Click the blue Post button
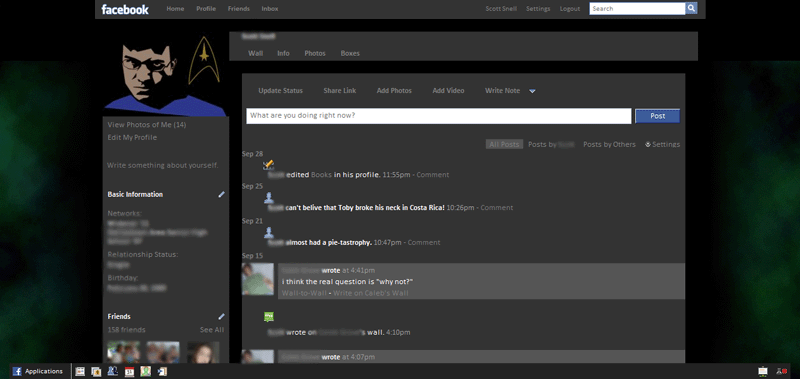Image resolution: width=800 pixels, height=379 pixels. coord(657,116)
